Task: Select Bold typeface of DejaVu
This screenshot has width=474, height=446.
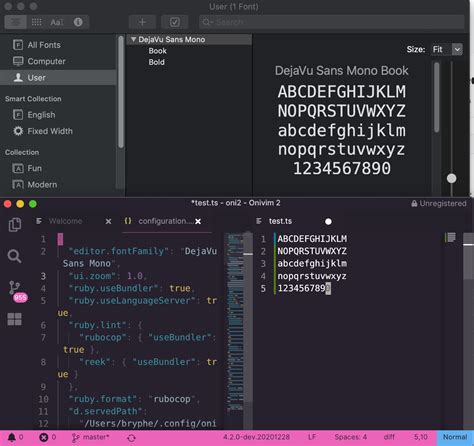Action: click(x=156, y=62)
